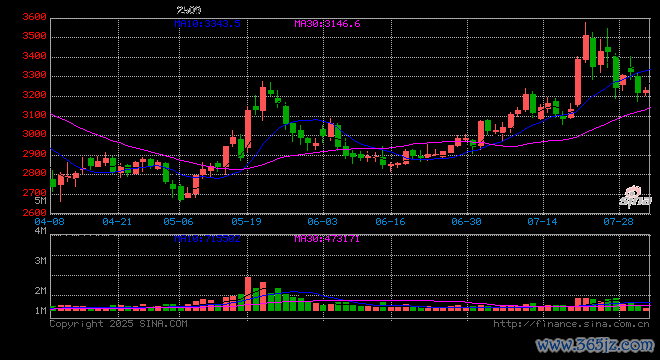This screenshot has height=360, width=660.
Task: Select the 06-30 date axis label
Action: point(466,221)
